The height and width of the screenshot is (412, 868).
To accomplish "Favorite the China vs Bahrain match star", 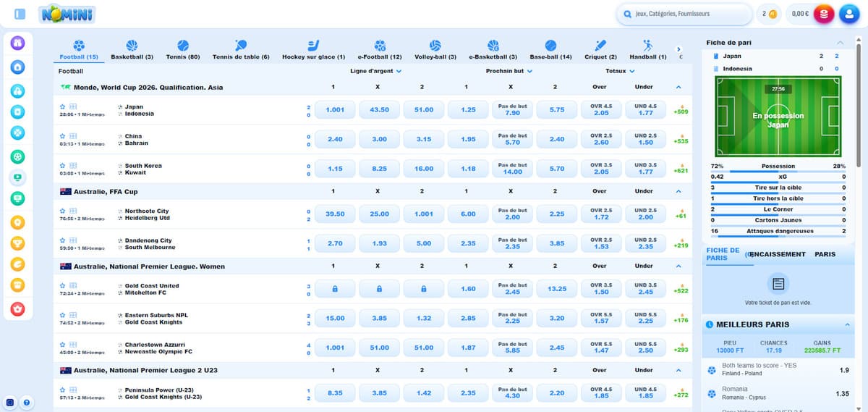I will pyautogui.click(x=63, y=135).
